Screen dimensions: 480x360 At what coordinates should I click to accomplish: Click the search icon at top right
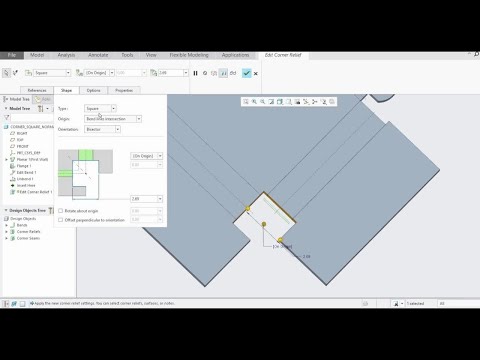click(x=476, y=54)
